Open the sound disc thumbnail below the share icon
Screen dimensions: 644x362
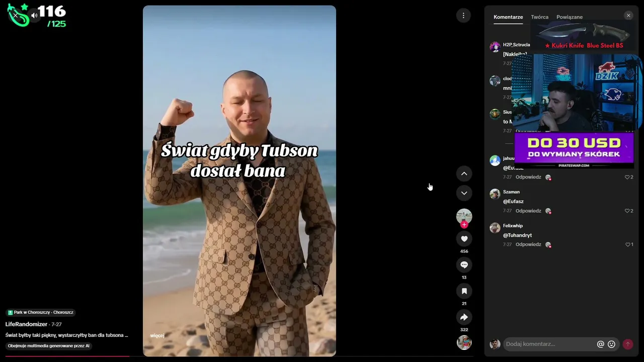click(464, 342)
